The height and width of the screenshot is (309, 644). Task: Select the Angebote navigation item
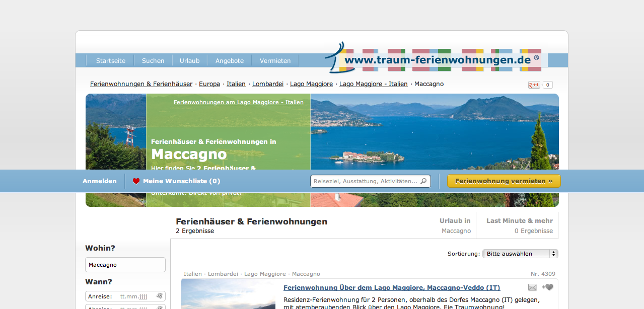230,61
